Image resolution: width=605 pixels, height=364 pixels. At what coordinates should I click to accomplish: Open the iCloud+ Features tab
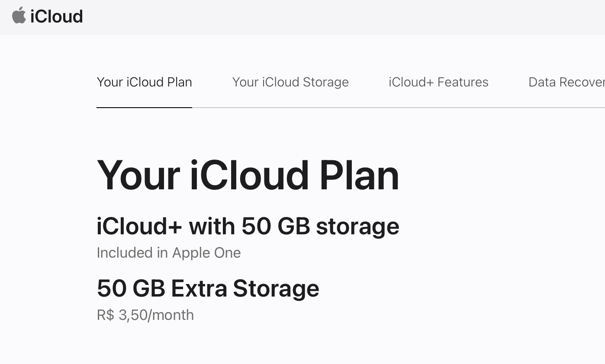[x=438, y=82]
